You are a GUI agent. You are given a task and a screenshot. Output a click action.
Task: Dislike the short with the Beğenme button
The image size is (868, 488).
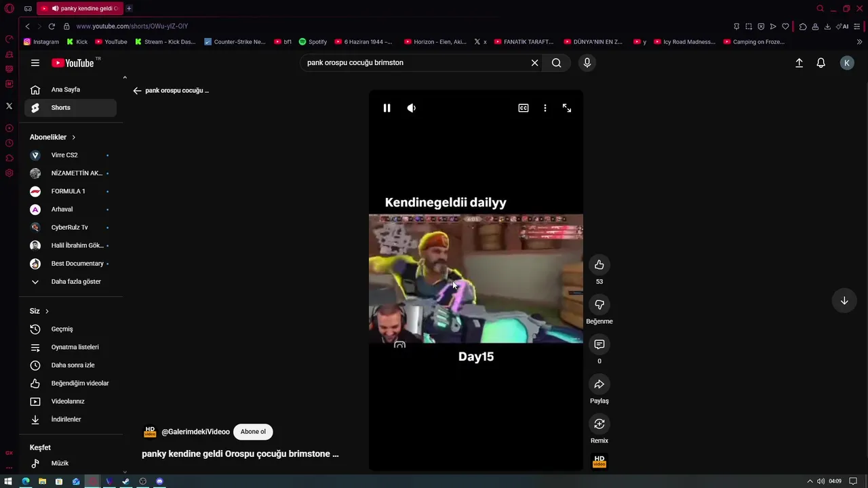(599, 305)
